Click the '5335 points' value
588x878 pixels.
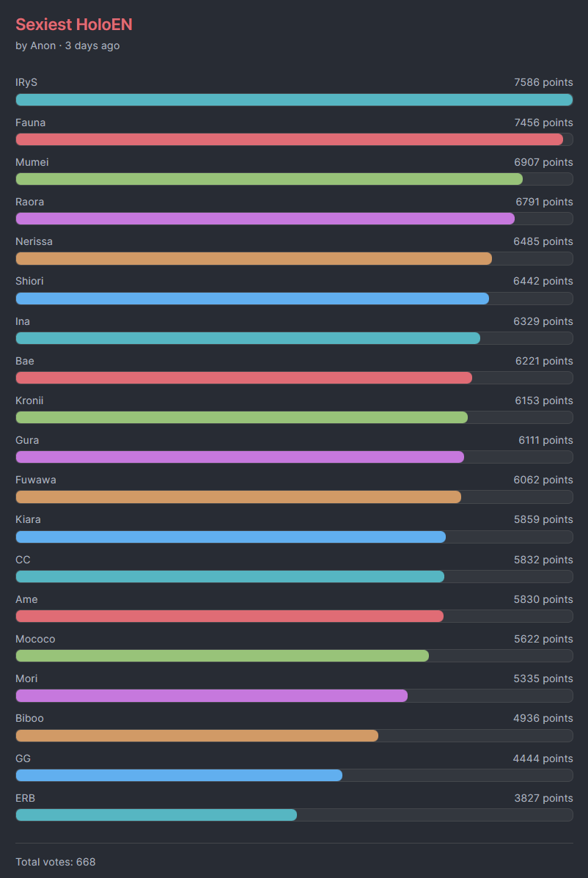[543, 678]
